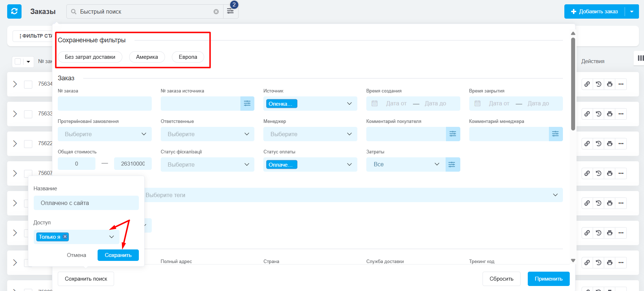Clear the quick search field
Viewport: 644px width, 291px height.
(x=216, y=12)
